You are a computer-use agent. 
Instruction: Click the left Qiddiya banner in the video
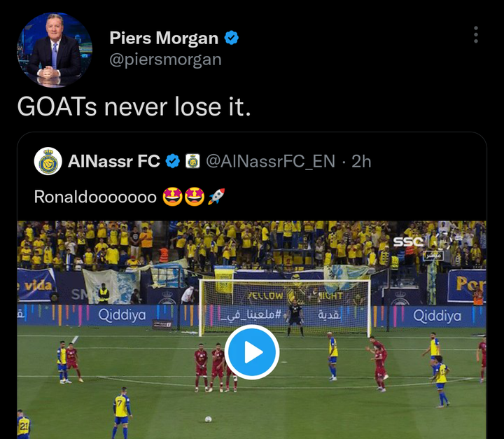click(x=122, y=314)
